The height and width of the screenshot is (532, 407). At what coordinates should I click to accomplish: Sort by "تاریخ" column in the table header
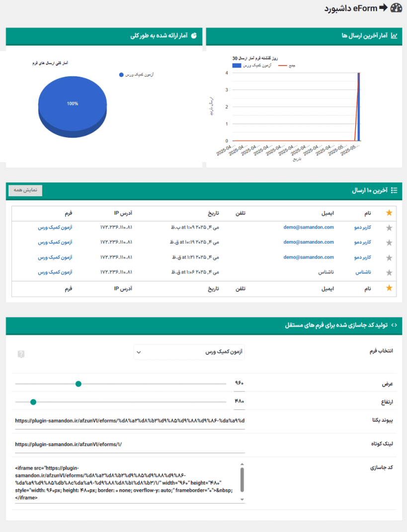[x=214, y=213]
